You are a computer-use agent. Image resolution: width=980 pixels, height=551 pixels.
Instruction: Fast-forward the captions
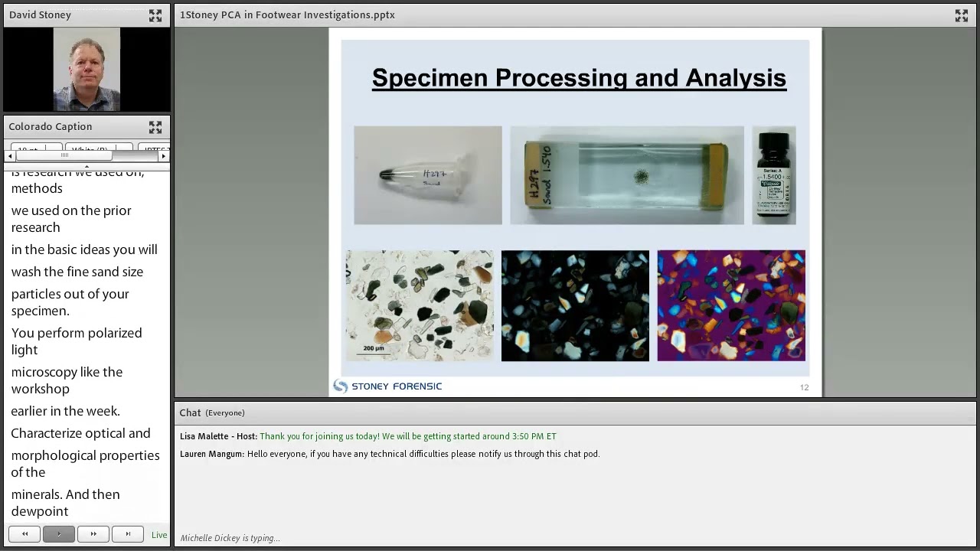(93, 534)
